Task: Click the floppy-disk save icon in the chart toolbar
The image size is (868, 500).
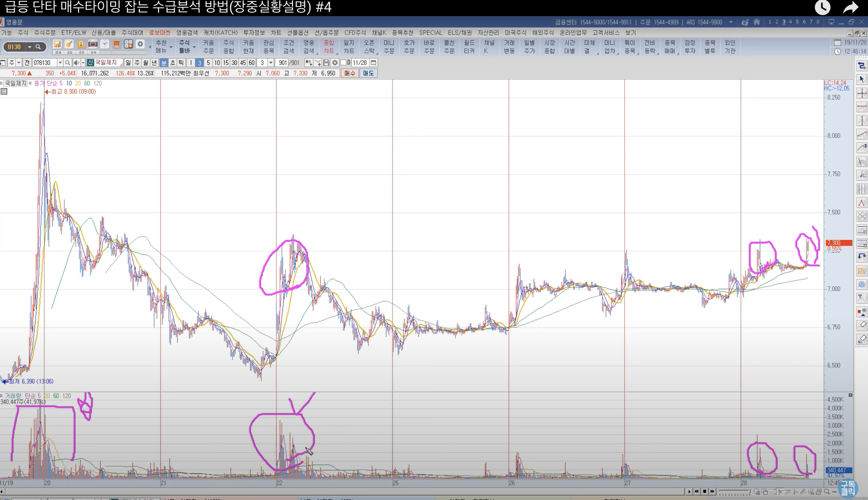Action: (x=326, y=63)
